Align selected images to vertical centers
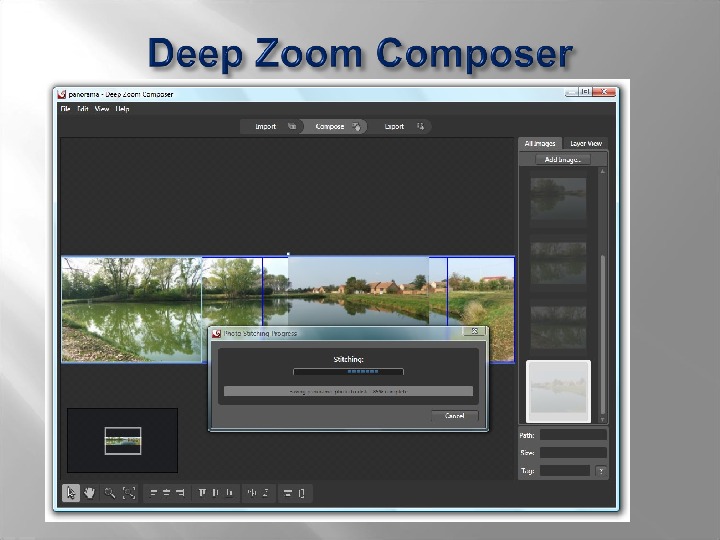This screenshot has width=720, height=540. click(x=215, y=493)
